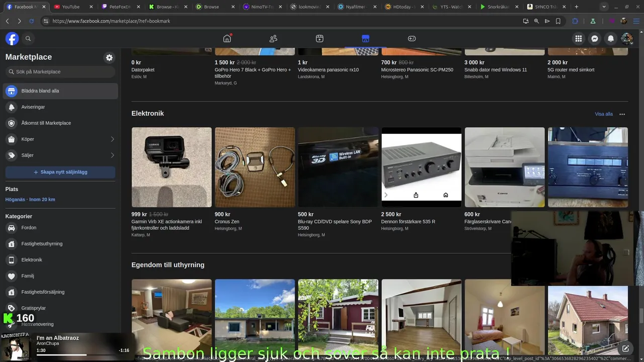The width and height of the screenshot is (644, 362).
Task: Open the Datorpaket listing title
Action: point(143,70)
